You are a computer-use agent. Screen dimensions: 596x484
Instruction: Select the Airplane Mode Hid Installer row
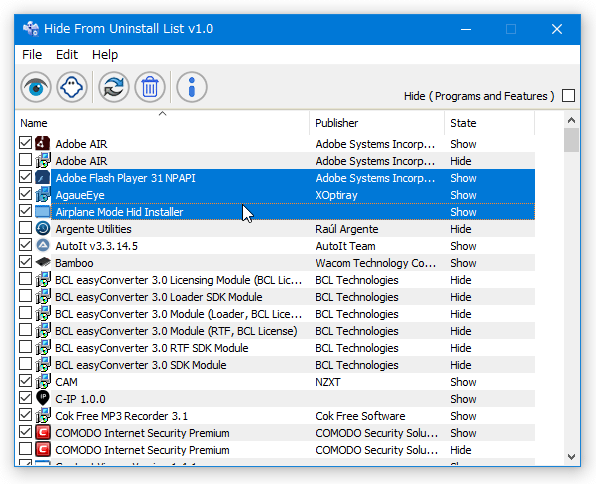pos(293,212)
